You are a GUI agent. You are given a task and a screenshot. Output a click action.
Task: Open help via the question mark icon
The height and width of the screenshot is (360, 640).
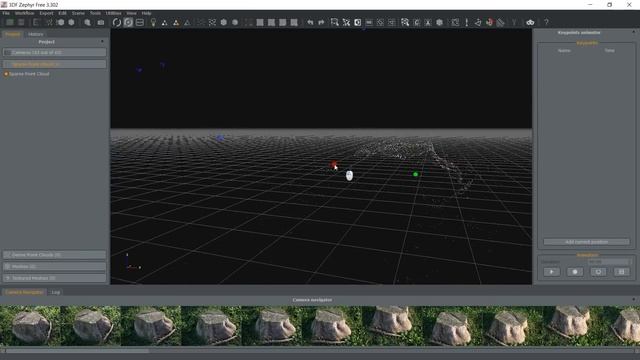pos(546,22)
